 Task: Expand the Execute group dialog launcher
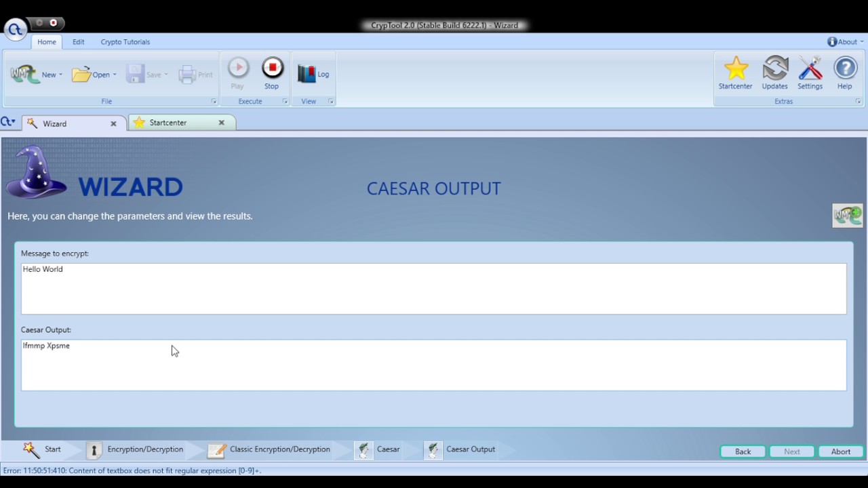tap(285, 102)
